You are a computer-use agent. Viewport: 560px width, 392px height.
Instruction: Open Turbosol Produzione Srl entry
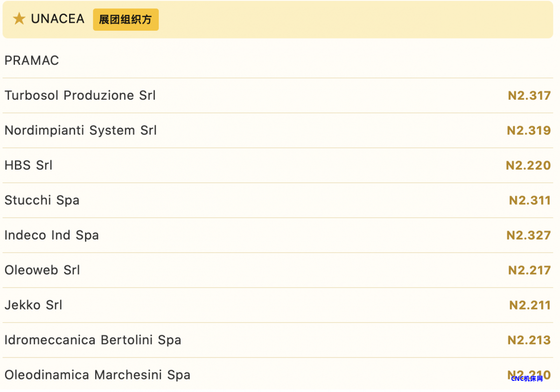click(x=278, y=96)
